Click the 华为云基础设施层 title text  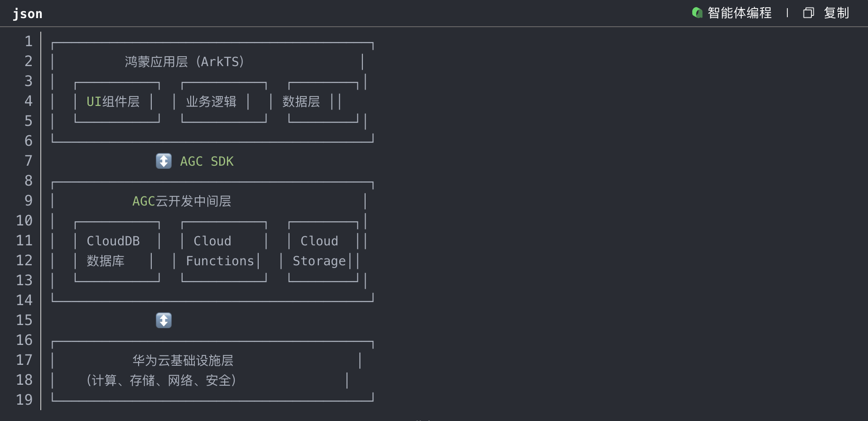183,360
